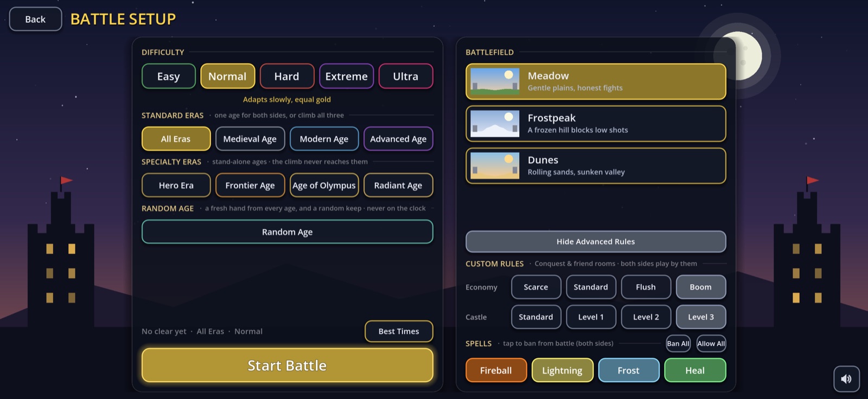Viewport: 868px width, 399px height.
Task: Pick the Modern Age era
Action: coord(324,139)
